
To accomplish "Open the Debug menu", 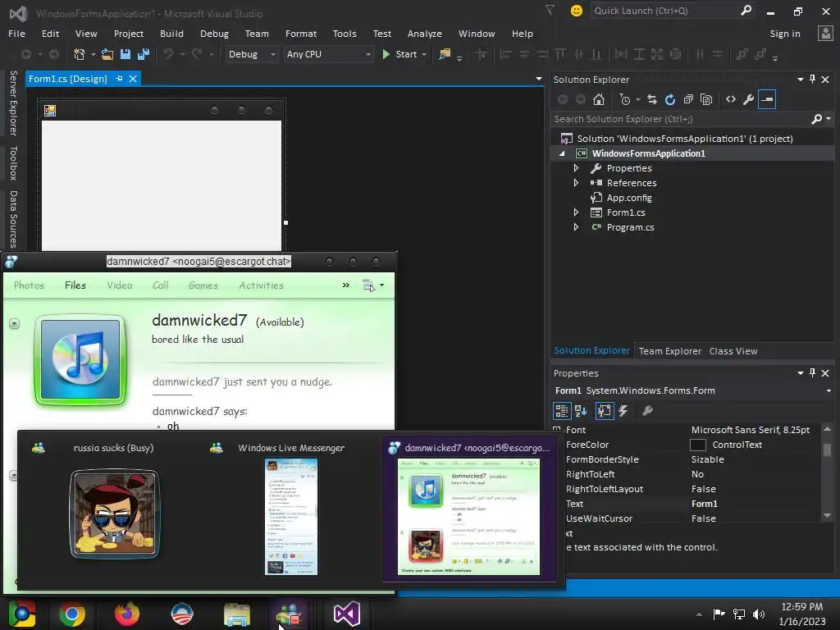I will (214, 34).
